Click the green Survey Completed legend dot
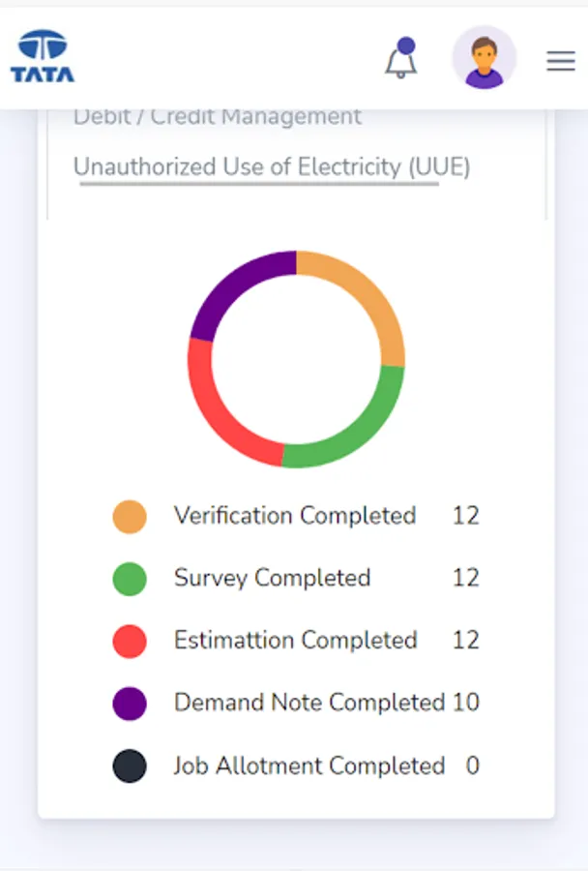 [x=130, y=579]
